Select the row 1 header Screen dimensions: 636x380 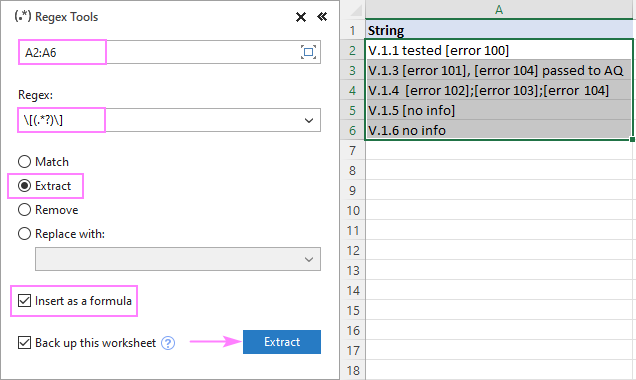tap(353, 30)
